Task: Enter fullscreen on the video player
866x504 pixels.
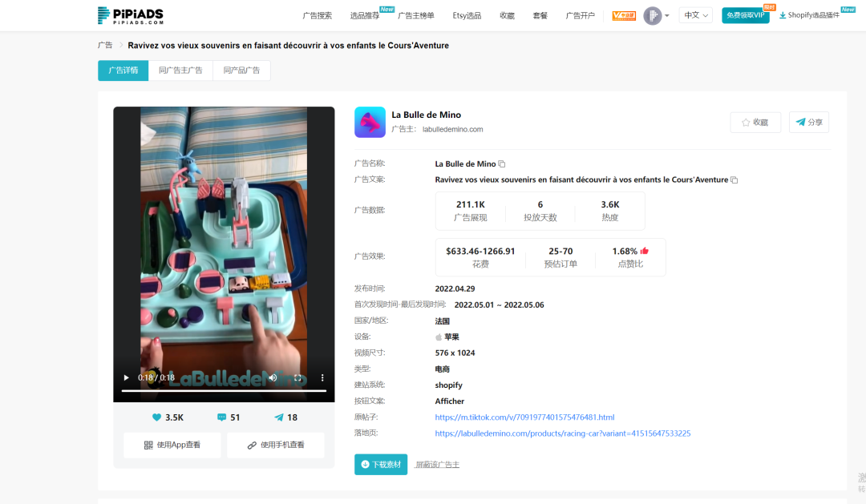Action: (297, 377)
